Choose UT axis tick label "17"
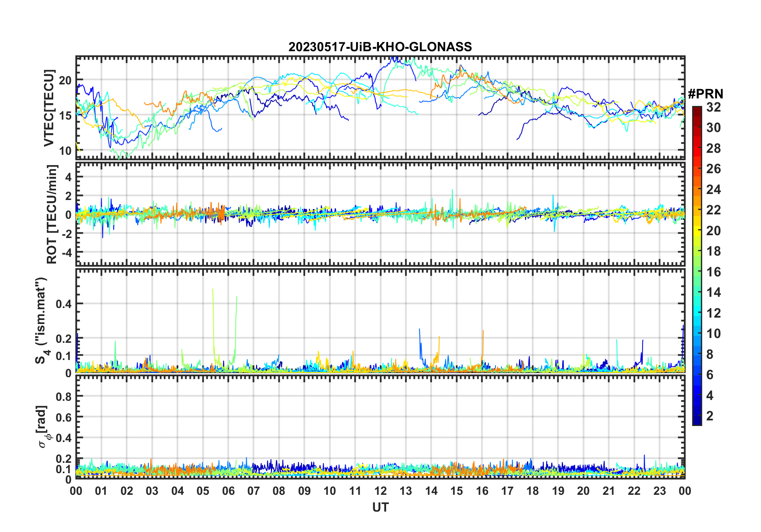Viewport: 761px width, 532px height. coord(507,491)
